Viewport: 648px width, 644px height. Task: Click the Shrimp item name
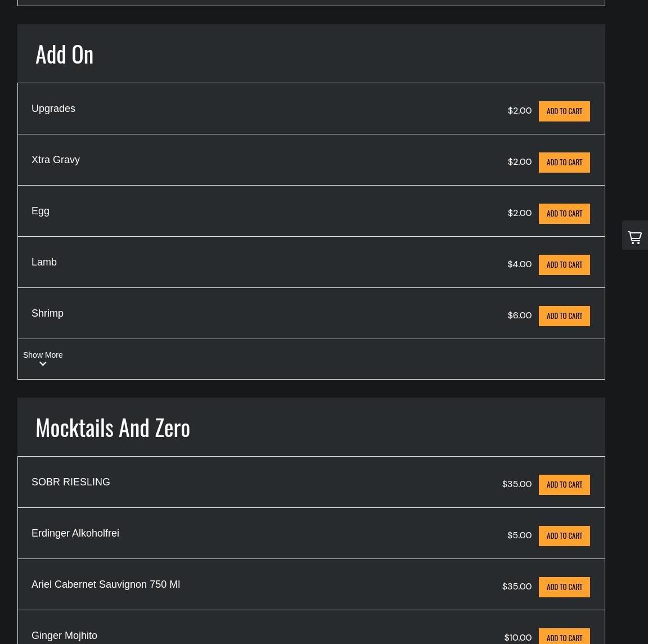47,313
